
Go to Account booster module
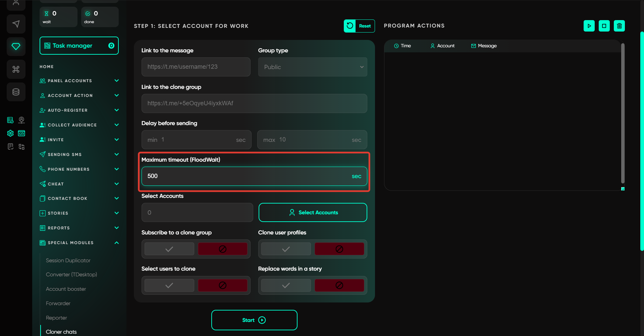(x=66, y=289)
